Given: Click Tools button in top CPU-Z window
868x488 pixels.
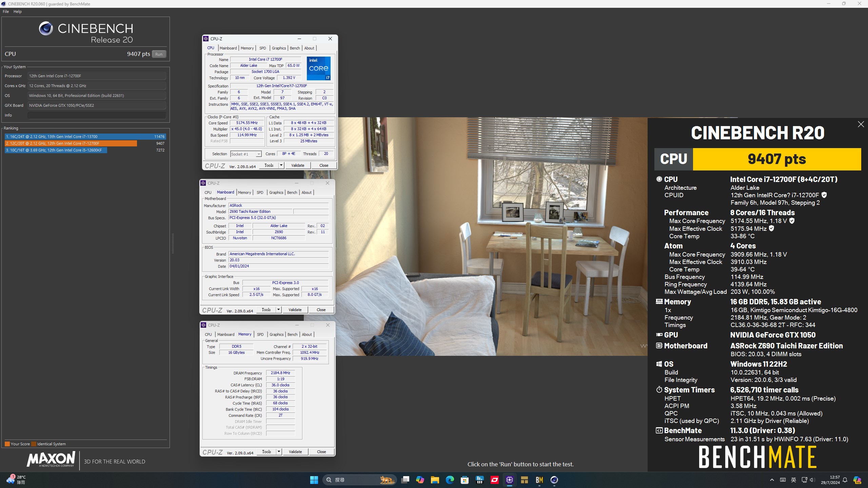Looking at the screenshot, I should click(269, 165).
